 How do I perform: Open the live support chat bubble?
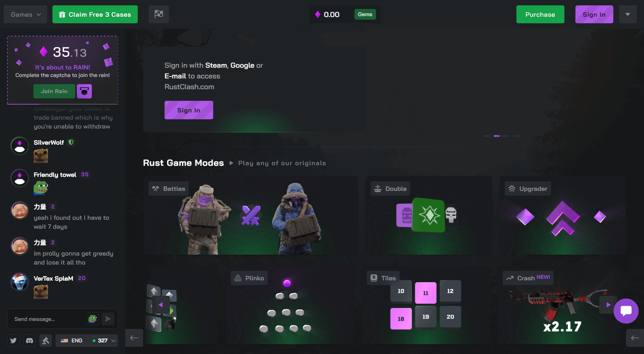click(626, 311)
